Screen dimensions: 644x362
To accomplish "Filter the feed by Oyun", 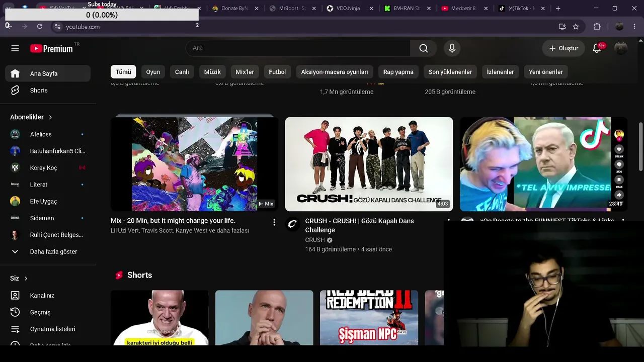I will click(x=153, y=72).
